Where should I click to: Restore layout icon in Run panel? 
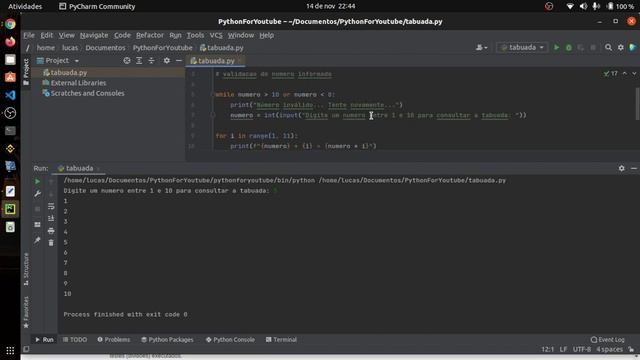click(x=38, y=224)
